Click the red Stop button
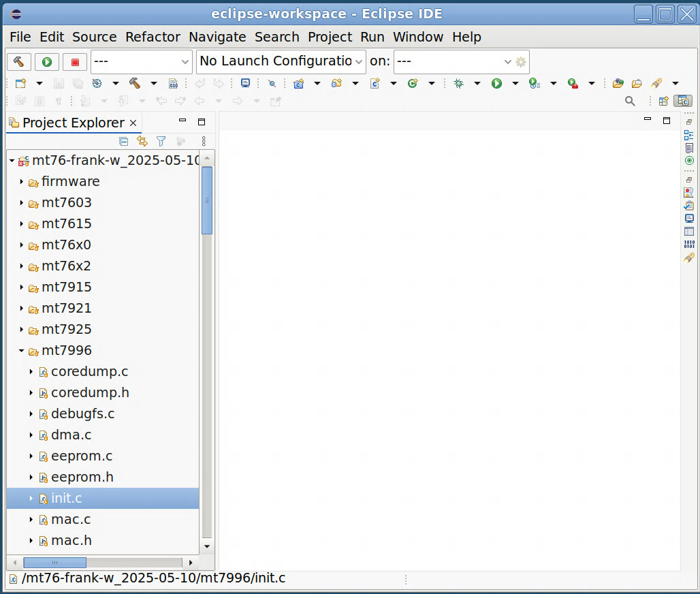 (x=75, y=61)
